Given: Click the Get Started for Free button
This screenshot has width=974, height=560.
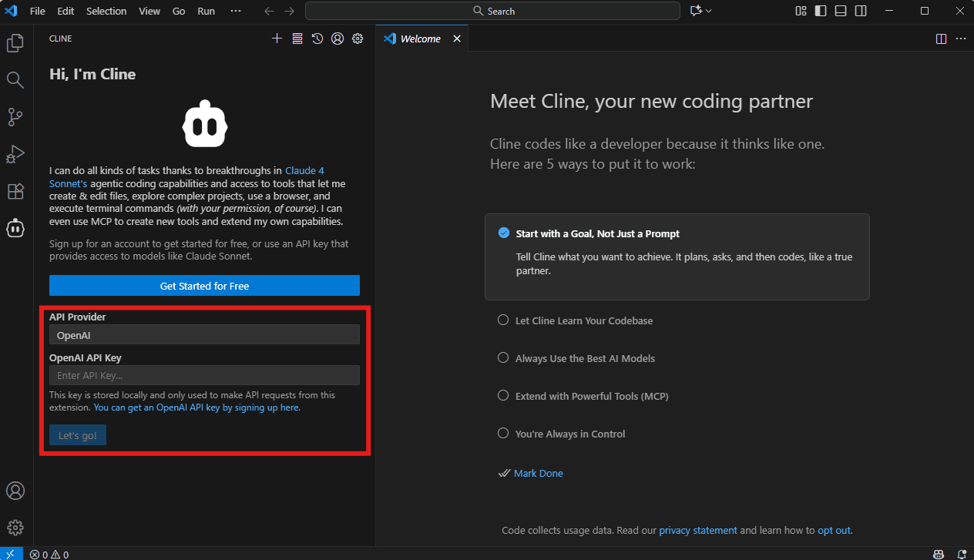Looking at the screenshot, I should tap(204, 286).
